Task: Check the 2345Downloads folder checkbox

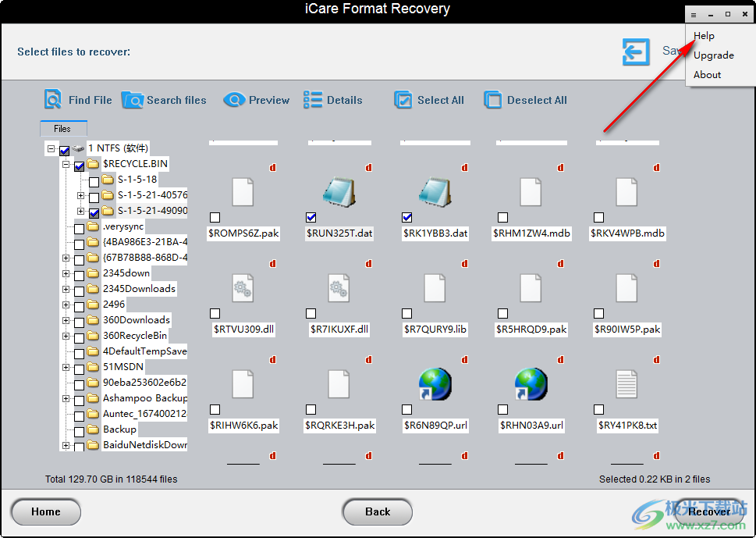Action: click(80, 291)
